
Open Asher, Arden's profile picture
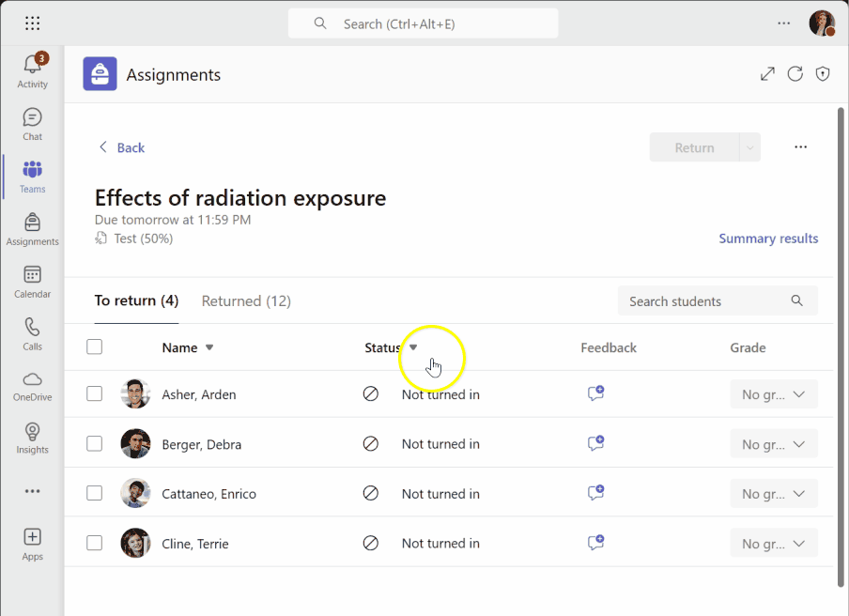pyautogui.click(x=135, y=393)
